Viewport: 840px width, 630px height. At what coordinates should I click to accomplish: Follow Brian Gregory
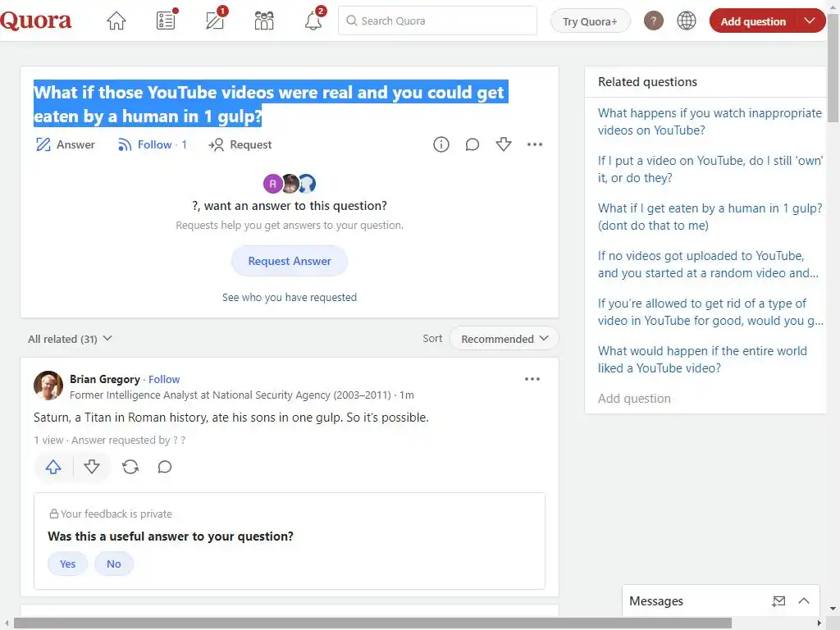point(164,379)
